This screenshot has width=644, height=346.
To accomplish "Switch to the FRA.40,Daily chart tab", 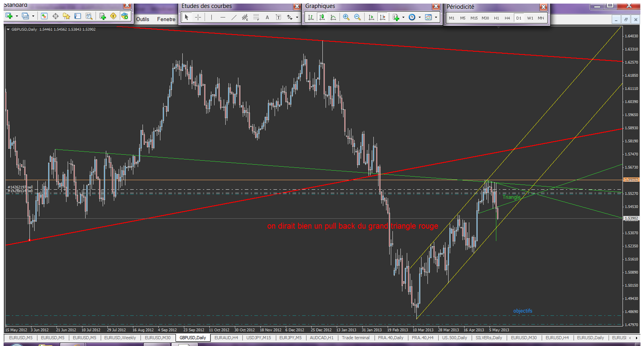I will click(x=390, y=338).
